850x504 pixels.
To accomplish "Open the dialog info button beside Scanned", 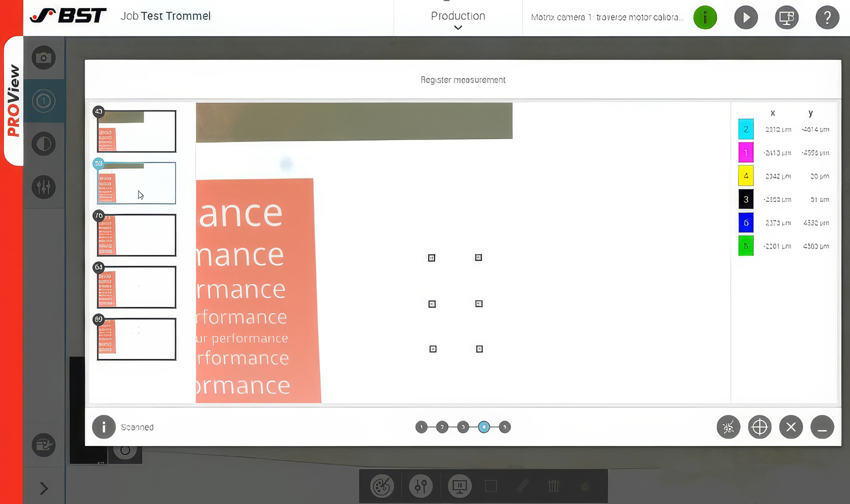I will pyautogui.click(x=104, y=427).
